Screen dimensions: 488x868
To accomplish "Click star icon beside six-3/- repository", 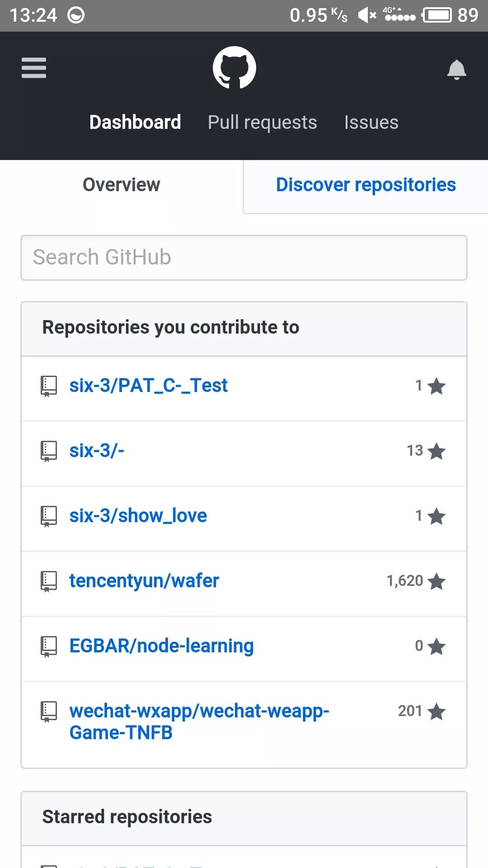I will tap(436, 451).
